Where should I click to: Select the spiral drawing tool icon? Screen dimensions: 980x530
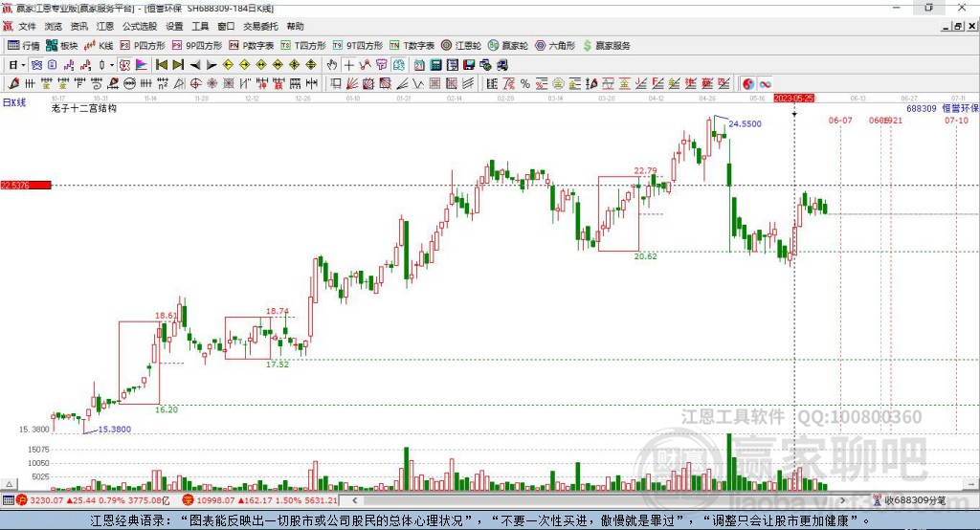point(97,83)
